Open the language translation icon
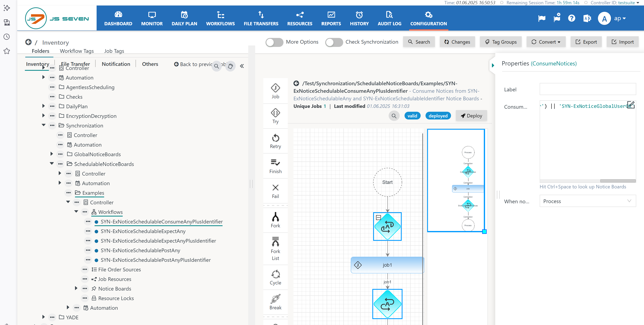This screenshot has height=325, width=644. coord(587,18)
